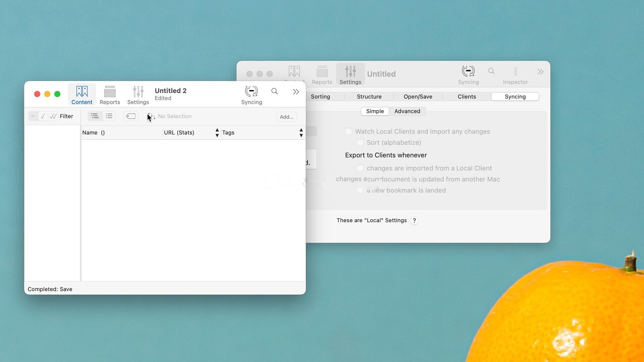Click the Edited label under the title
Screen dimensions: 644x362
click(x=163, y=98)
